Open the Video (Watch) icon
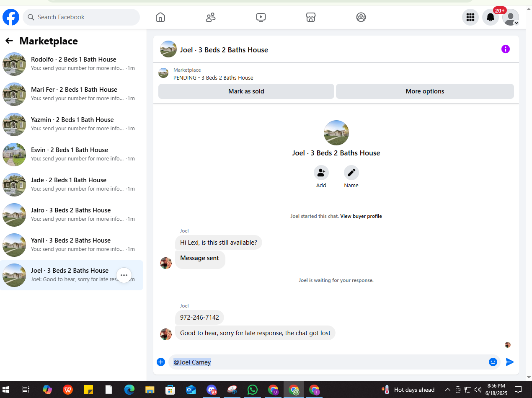532x398 pixels. tap(261, 17)
